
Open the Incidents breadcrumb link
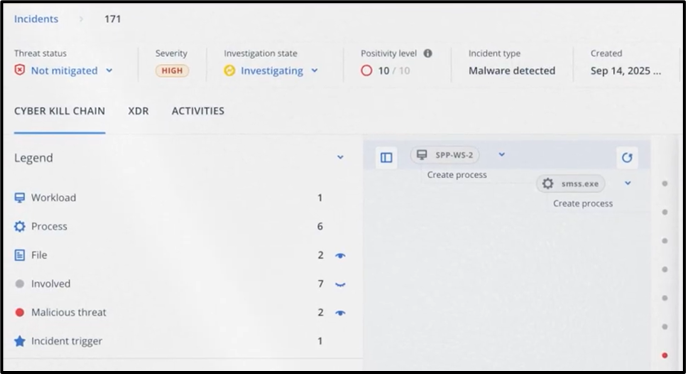(36, 19)
